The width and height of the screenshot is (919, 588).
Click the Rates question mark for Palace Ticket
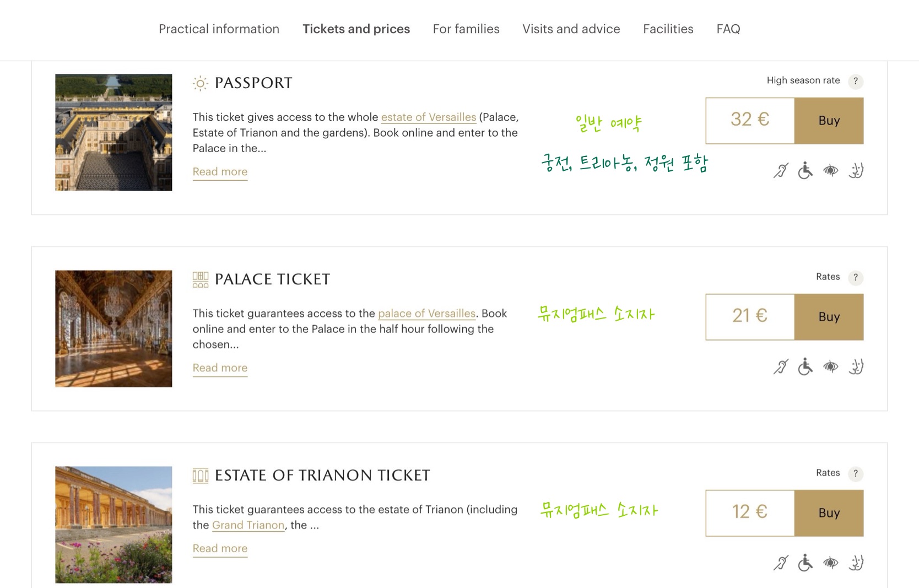pos(856,277)
